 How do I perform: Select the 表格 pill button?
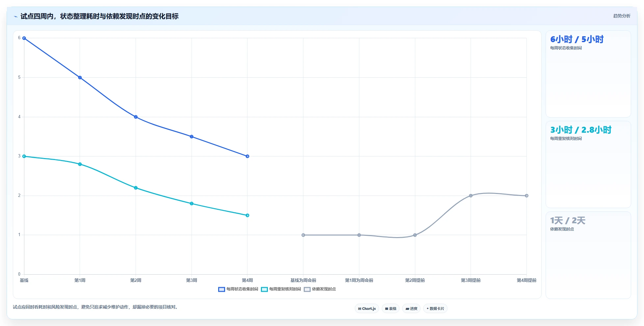tap(391, 309)
